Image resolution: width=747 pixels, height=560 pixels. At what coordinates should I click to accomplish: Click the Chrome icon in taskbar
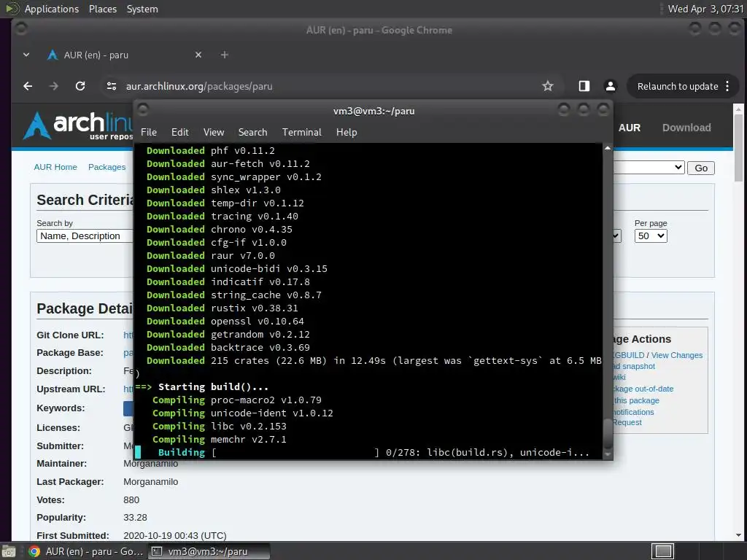coord(34,551)
